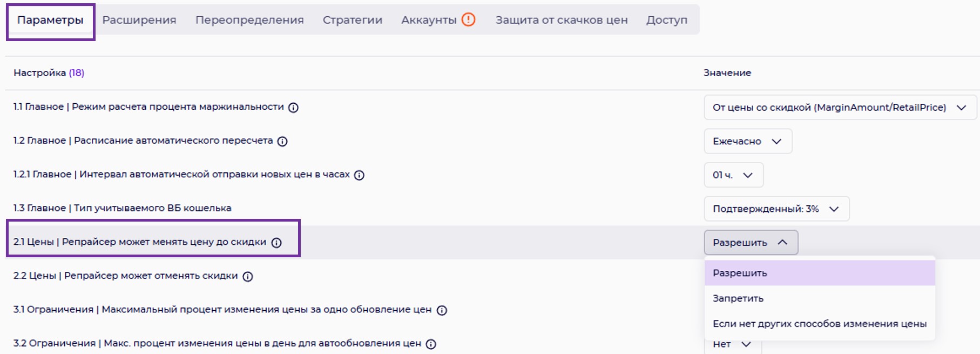Viewport: 980px width, 354px height.
Task: Open the 01 ч. interval dropdown
Action: coord(733,175)
